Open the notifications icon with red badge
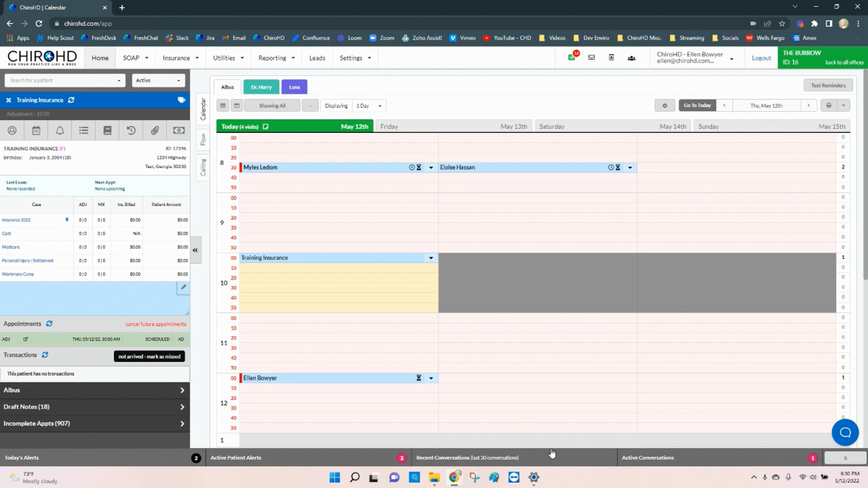868x488 pixels. [572, 57]
